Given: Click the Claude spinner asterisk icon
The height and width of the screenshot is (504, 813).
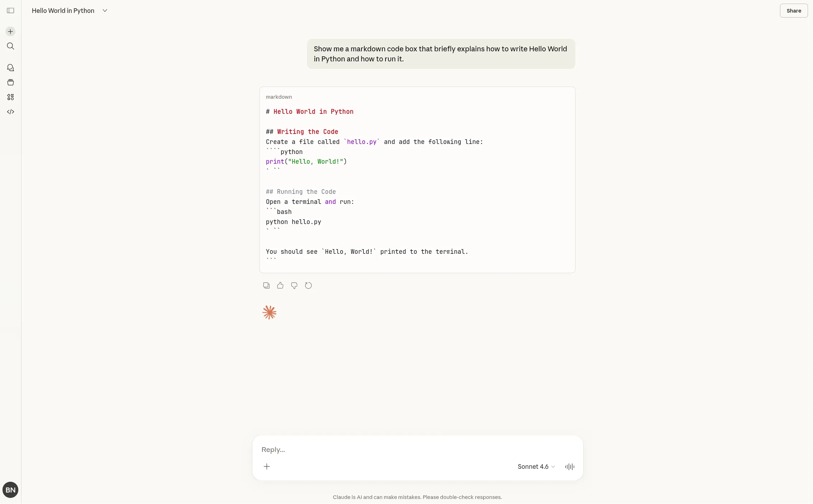Looking at the screenshot, I should (x=269, y=312).
